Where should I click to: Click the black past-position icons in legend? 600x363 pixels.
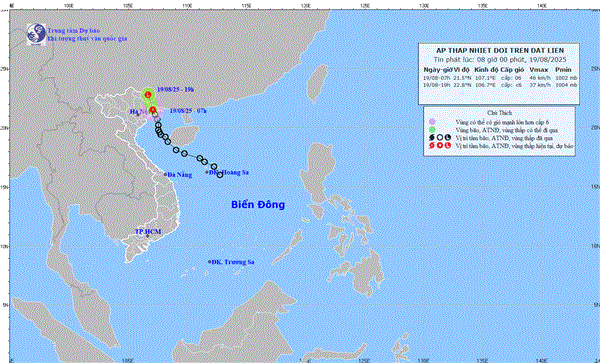(x=440, y=137)
